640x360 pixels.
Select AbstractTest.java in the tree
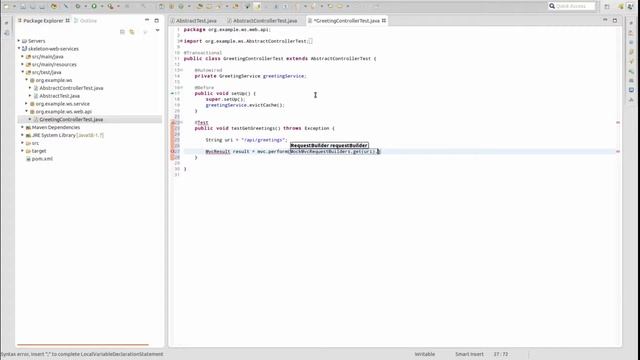pos(60,96)
